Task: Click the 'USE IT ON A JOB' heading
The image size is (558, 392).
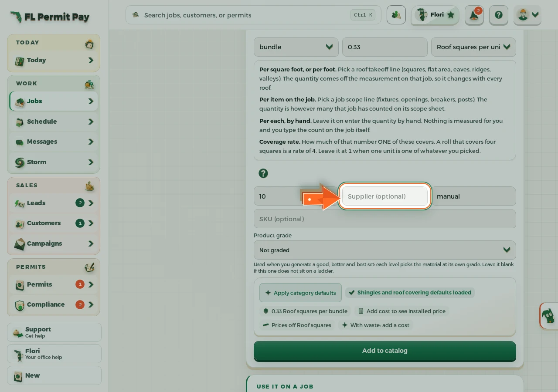Action: 285,386
